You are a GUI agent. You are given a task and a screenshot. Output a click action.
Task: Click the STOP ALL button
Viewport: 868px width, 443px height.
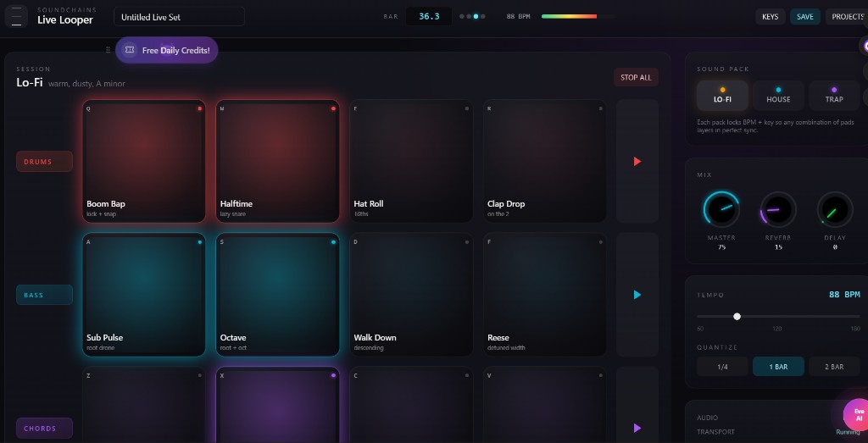pyautogui.click(x=636, y=77)
